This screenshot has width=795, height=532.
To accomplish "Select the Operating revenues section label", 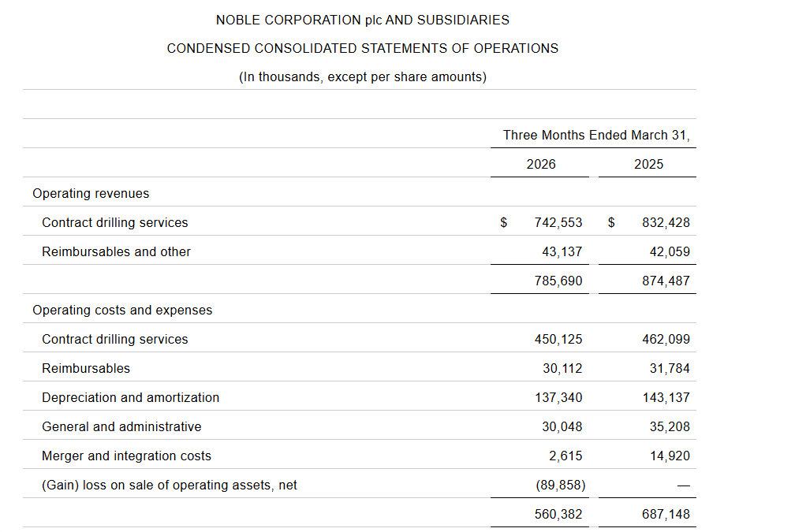I will tap(91, 193).
